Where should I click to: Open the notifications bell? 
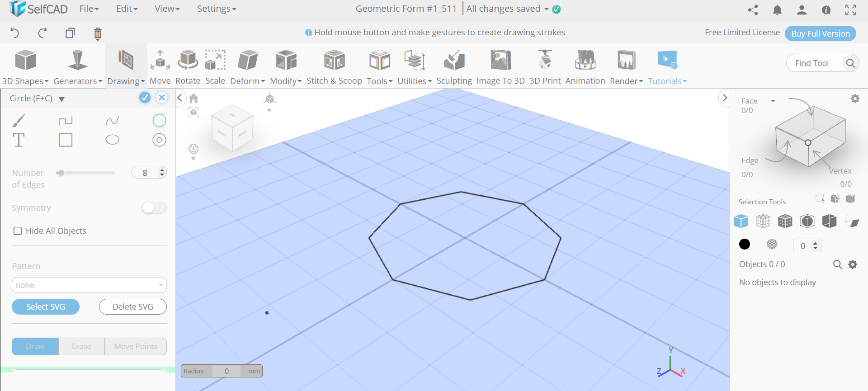(777, 9)
